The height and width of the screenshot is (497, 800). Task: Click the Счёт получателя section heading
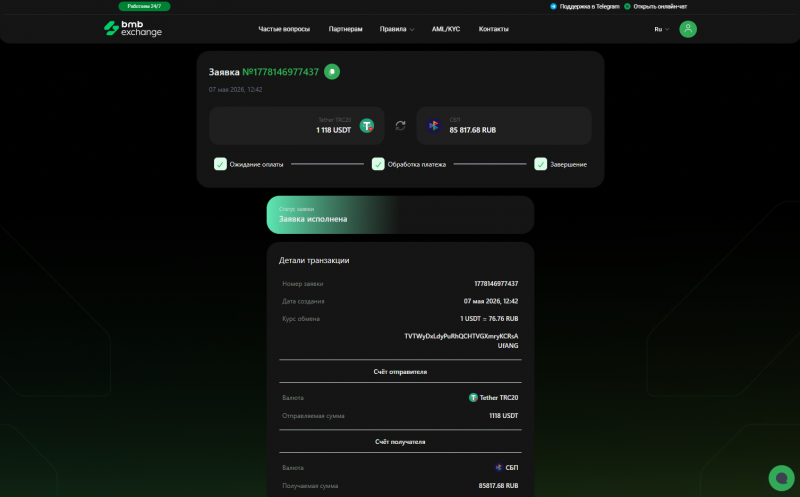pos(401,442)
